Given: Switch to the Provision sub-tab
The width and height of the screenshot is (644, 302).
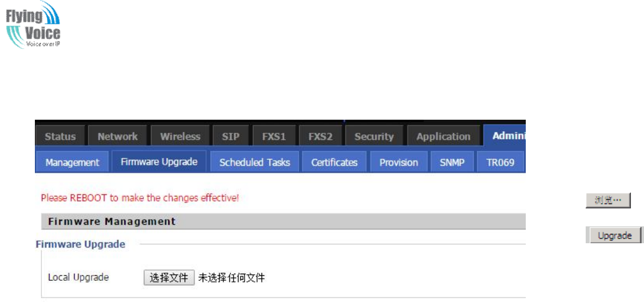Looking at the screenshot, I should [398, 162].
